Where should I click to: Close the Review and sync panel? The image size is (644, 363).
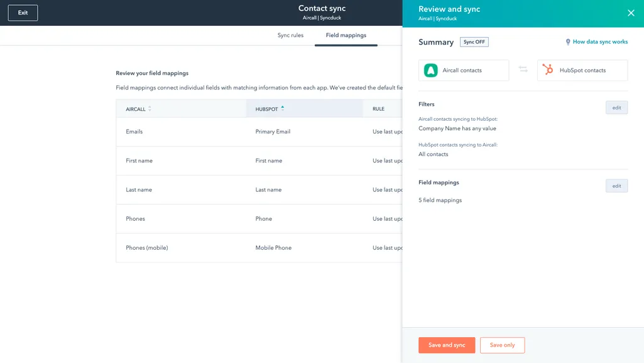[x=631, y=13]
